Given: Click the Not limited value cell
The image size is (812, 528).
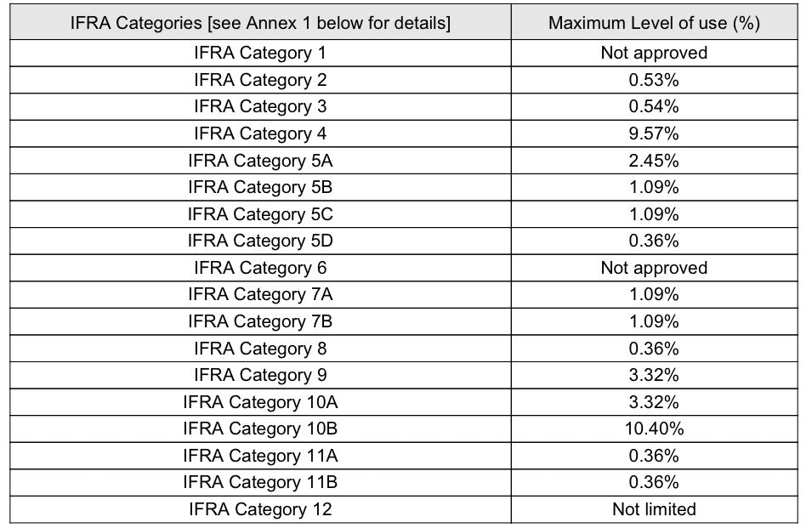Looking at the screenshot, I should (x=654, y=509).
